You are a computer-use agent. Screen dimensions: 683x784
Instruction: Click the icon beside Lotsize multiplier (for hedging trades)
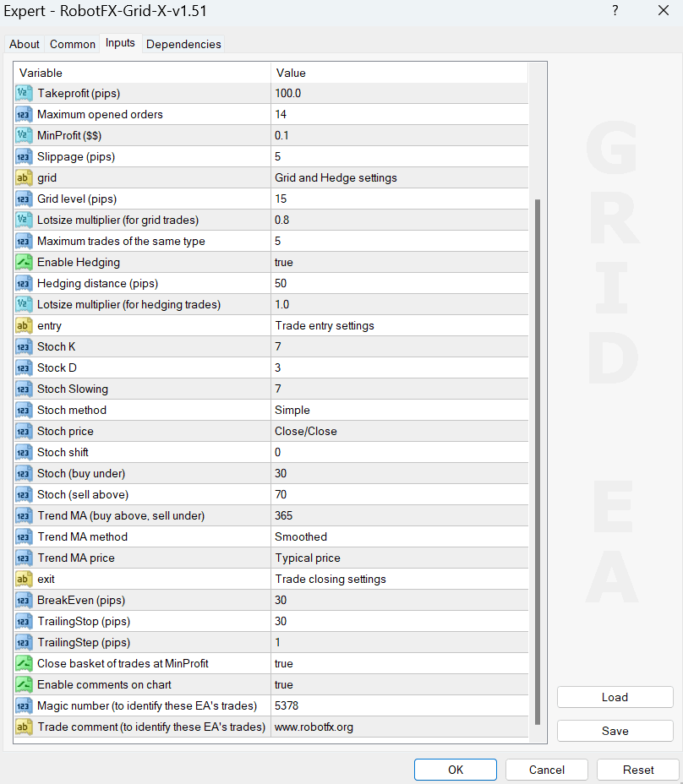tap(24, 304)
